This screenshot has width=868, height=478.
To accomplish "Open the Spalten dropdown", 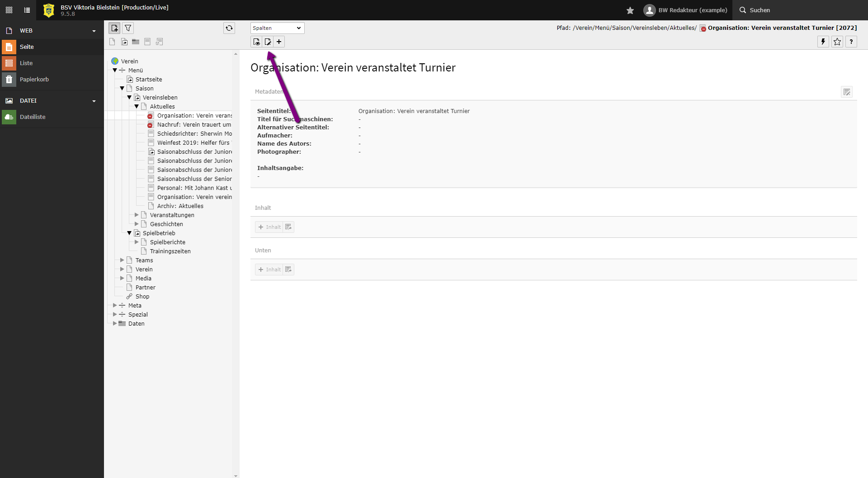I will [277, 28].
